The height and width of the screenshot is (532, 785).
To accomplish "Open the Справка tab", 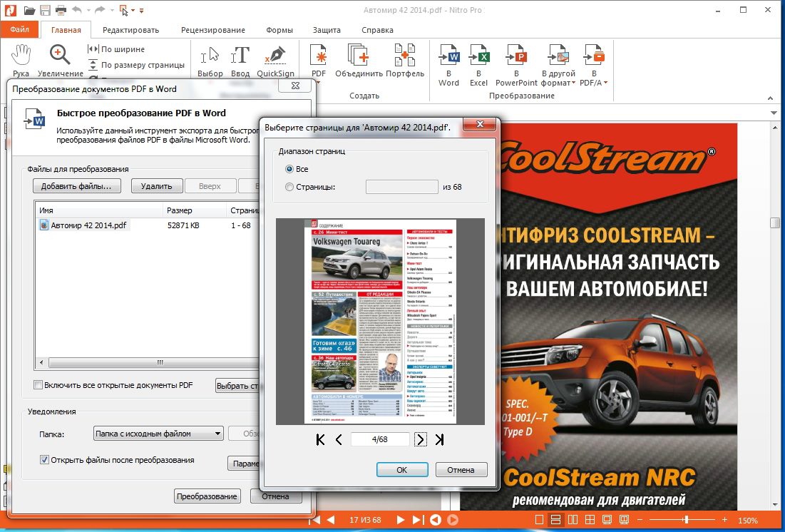I will [x=377, y=30].
